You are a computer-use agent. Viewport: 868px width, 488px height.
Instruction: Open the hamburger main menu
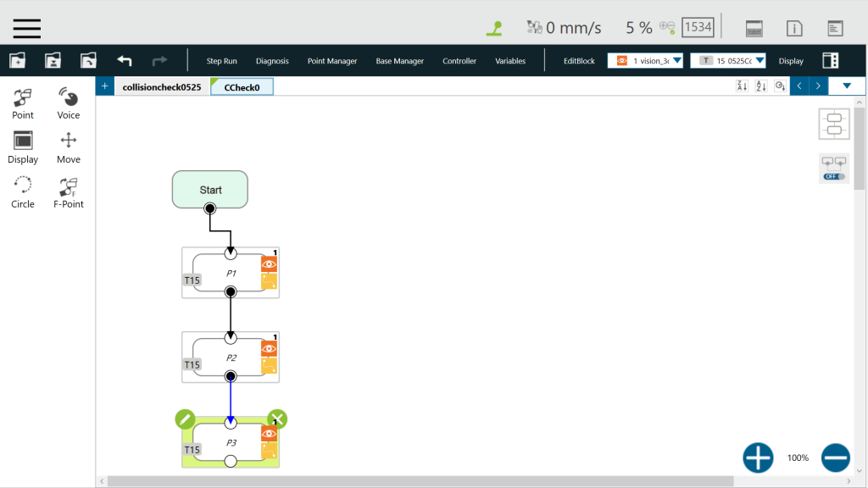pyautogui.click(x=26, y=27)
